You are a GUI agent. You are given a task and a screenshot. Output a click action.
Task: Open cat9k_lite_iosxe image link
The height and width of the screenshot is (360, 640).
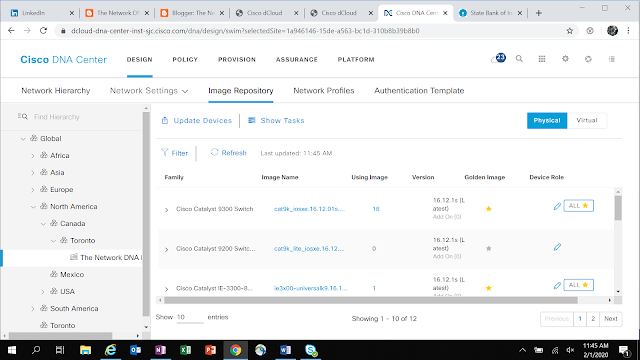[x=309, y=249]
